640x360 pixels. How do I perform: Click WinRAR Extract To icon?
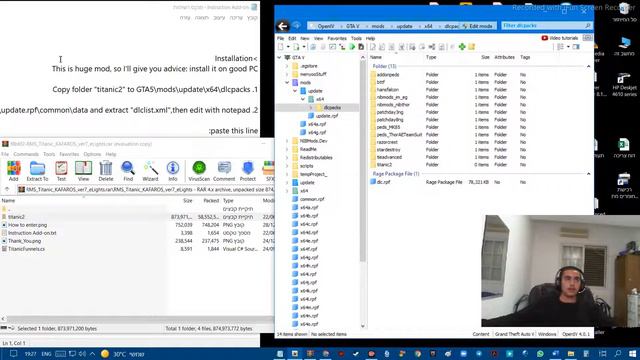[37, 171]
